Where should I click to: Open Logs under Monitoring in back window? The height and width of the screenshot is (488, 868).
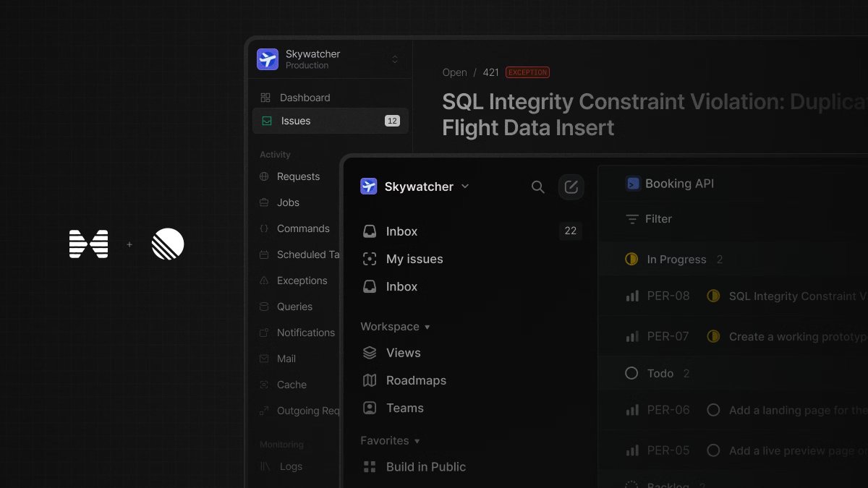click(291, 466)
